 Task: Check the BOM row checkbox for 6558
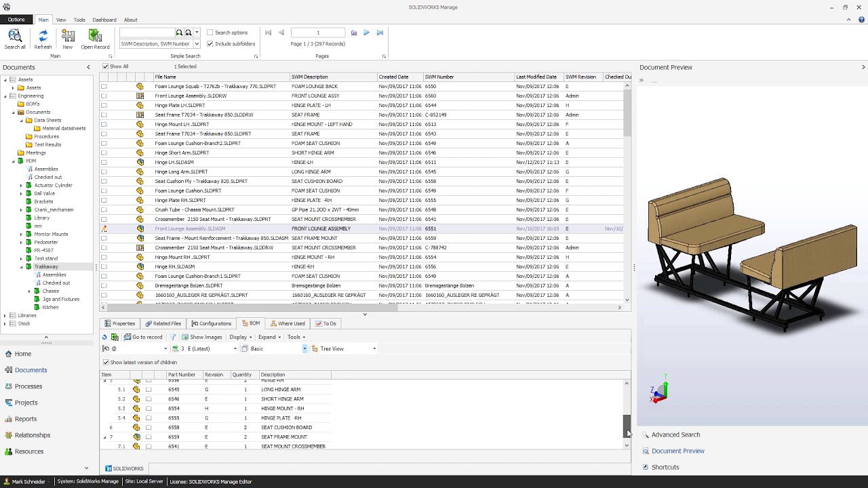[x=149, y=428]
